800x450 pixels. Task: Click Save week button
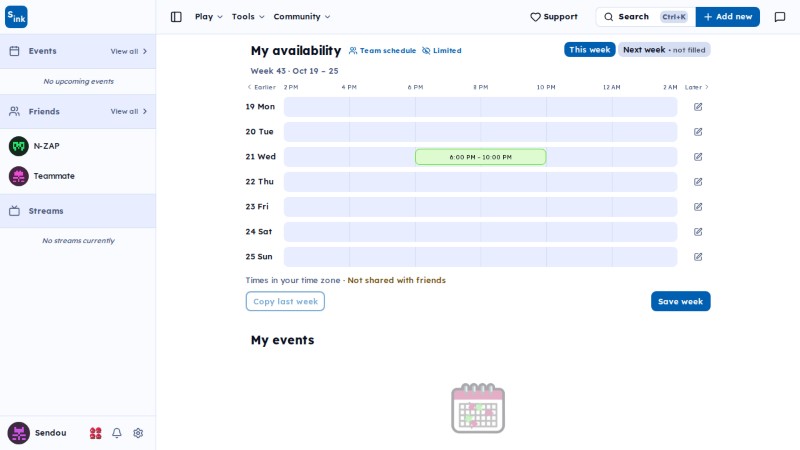click(x=681, y=301)
